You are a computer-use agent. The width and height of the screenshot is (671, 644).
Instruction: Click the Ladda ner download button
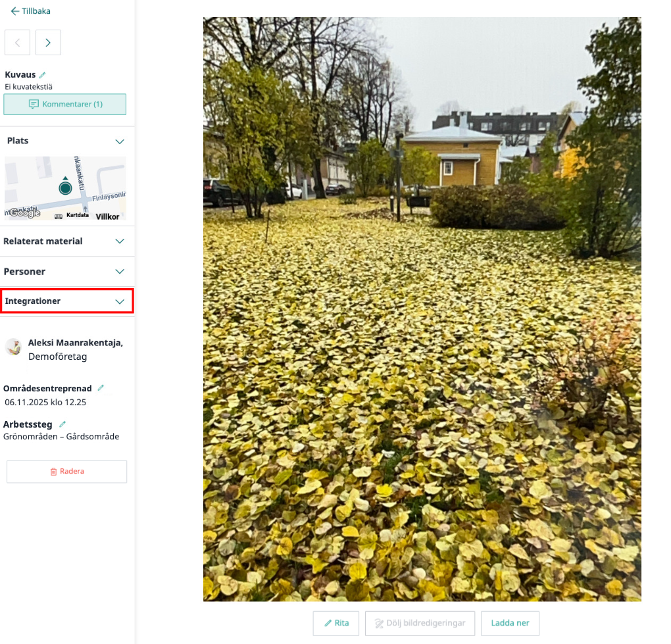pos(510,623)
